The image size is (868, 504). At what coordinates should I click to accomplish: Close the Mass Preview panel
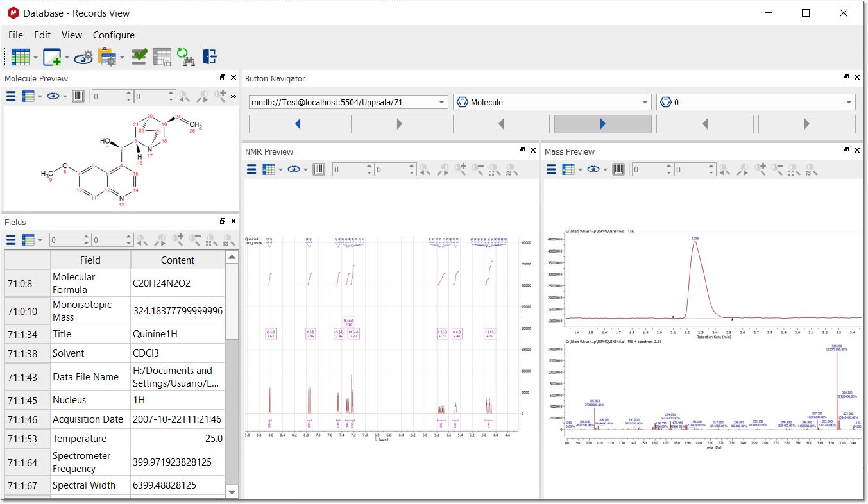point(856,150)
